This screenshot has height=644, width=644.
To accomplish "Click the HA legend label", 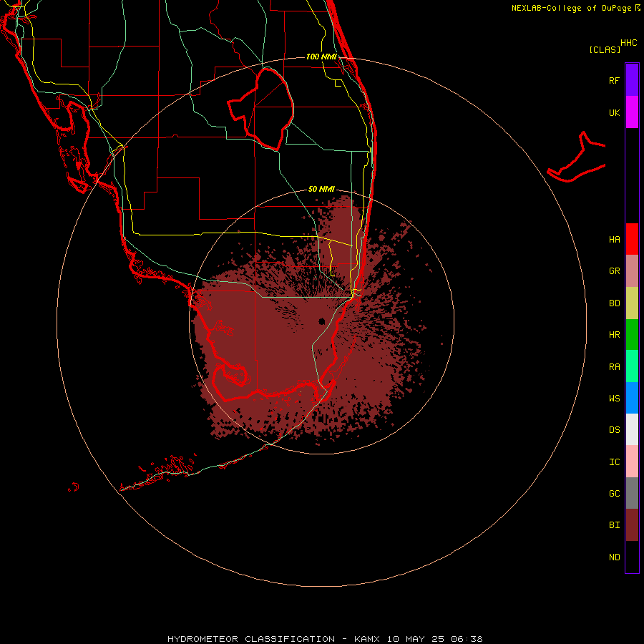I will coord(614,239).
